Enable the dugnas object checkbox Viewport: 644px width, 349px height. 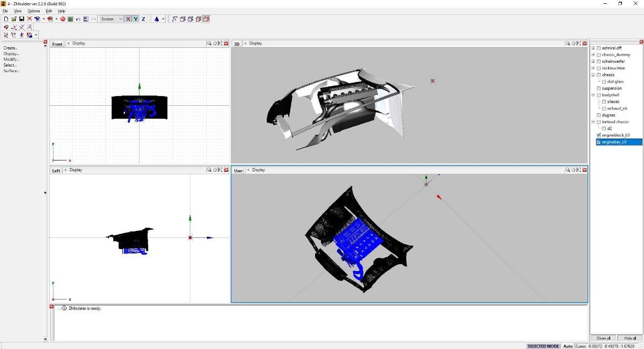pos(599,115)
